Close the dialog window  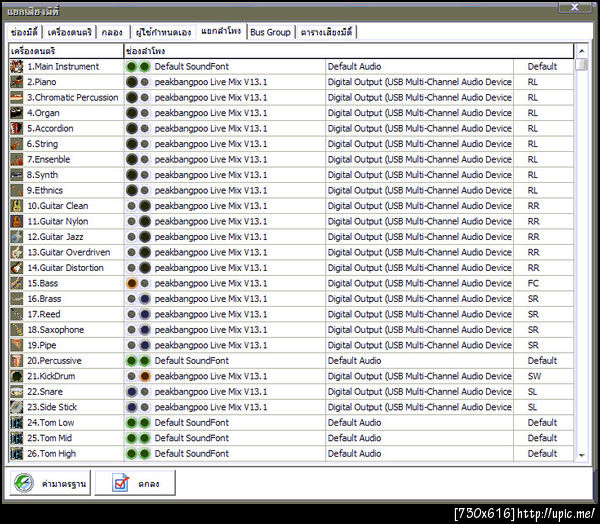coord(574,7)
